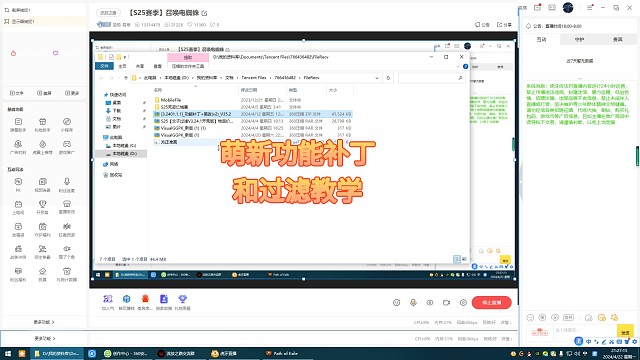
Task: Click the red flame icon in left panel
Action: coord(13,53)
